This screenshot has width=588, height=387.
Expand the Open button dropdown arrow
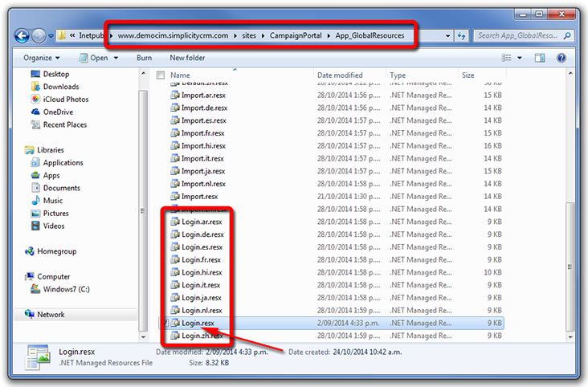pos(116,58)
